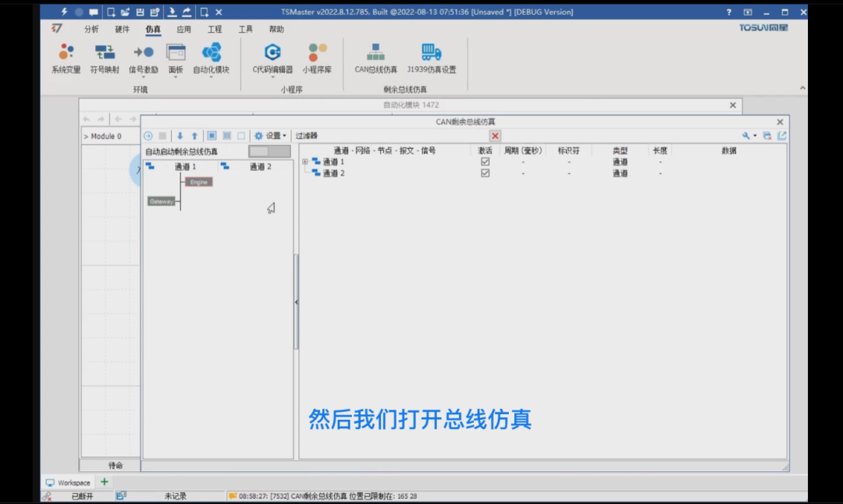Open J1939仿真设置
This screenshot has height=504, width=843.
pos(432,59)
